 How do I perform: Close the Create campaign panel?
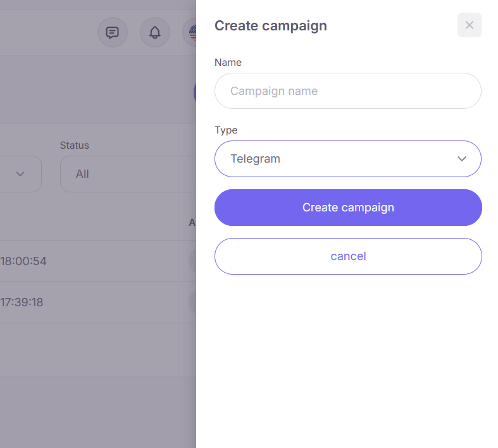(x=469, y=25)
